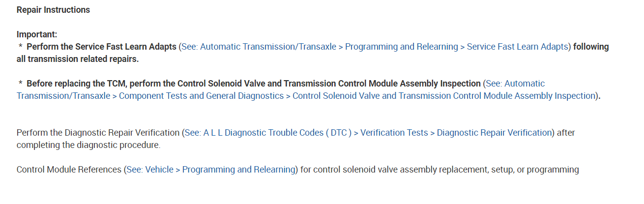The width and height of the screenshot is (644, 204).
Task: Open the Service Fast Learn Adapts link
Action: point(517,47)
